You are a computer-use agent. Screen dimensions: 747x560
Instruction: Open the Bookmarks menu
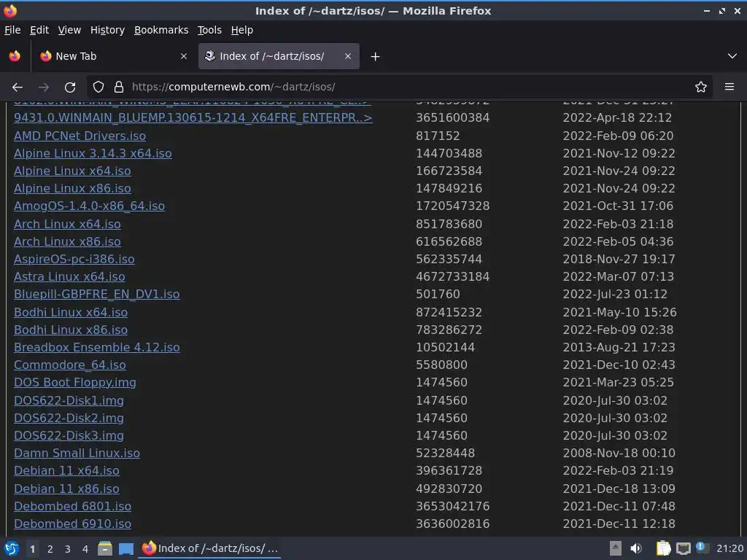point(161,30)
